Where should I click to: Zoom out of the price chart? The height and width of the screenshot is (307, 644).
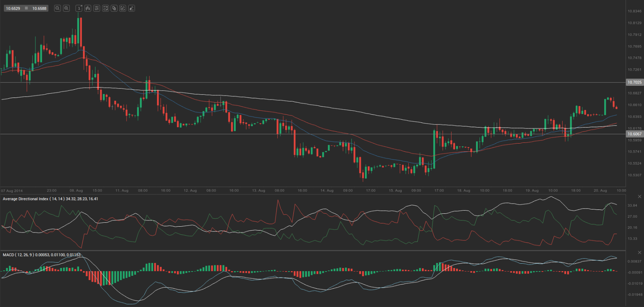click(57, 8)
